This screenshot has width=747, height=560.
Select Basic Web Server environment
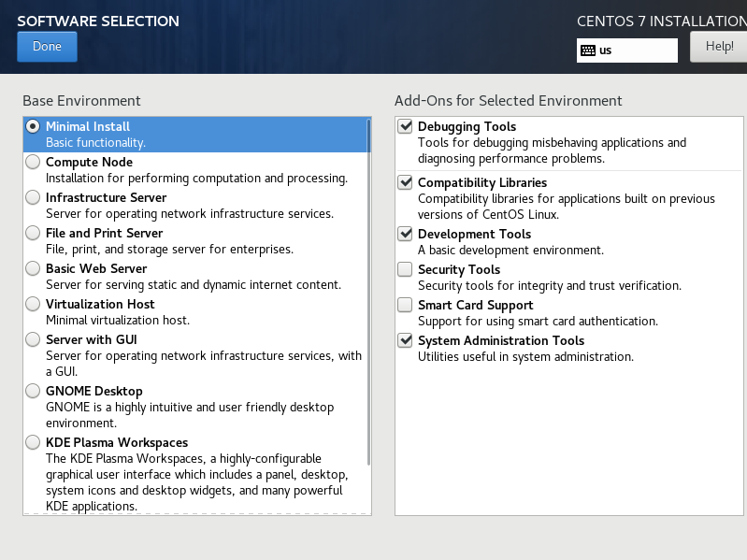tap(34, 268)
